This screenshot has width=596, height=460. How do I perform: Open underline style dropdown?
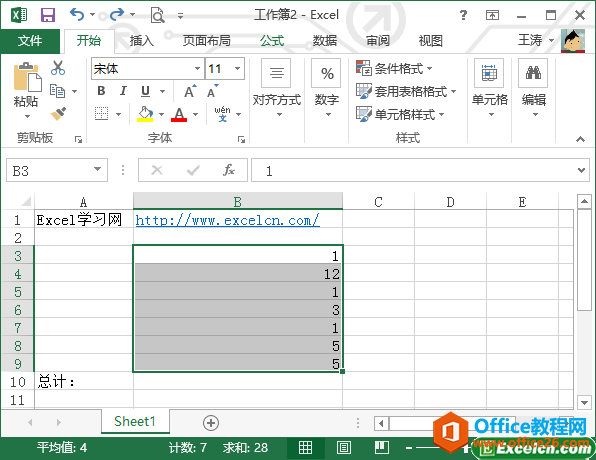[162, 91]
